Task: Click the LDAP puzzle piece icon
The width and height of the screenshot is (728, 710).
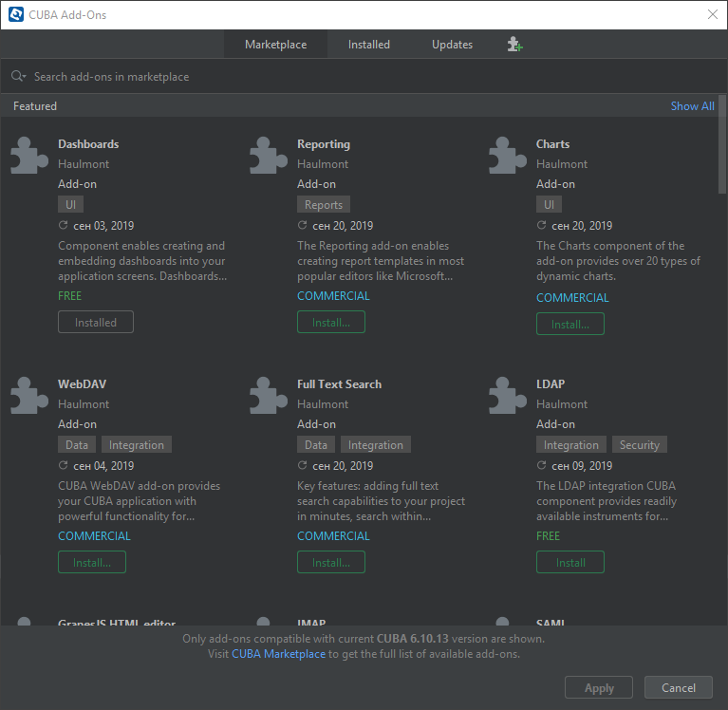Action: pyautogui.click(x=508, y=396)
